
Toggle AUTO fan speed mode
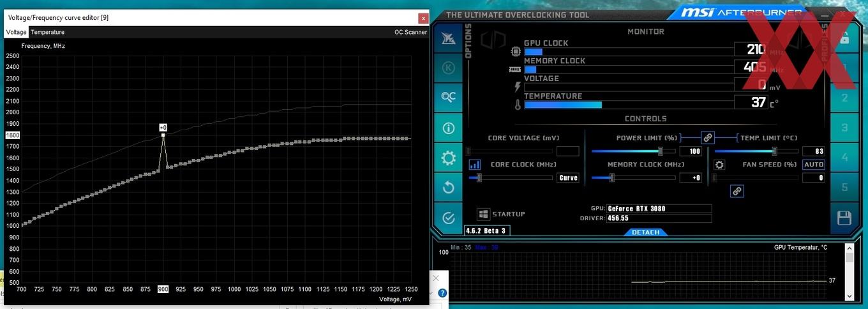(814, 165)
